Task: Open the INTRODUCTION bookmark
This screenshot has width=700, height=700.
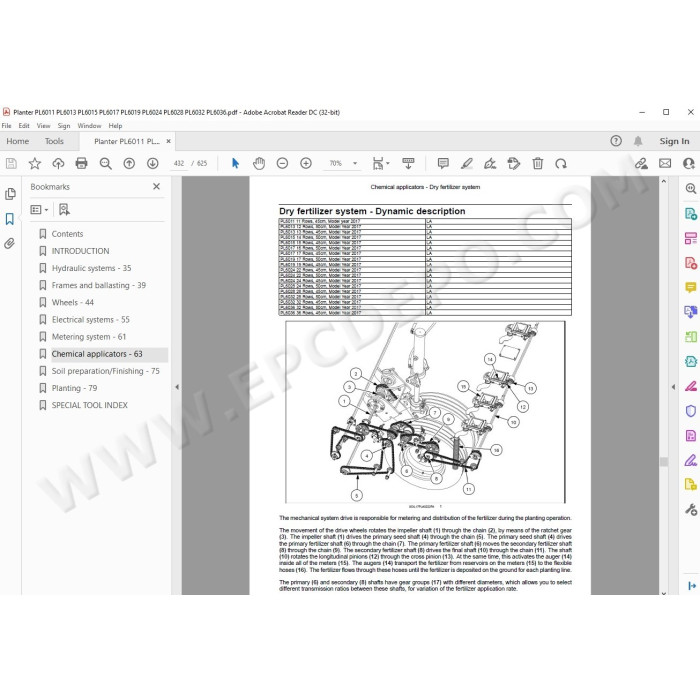Action: pyautogui.click(x=80, y=251)
